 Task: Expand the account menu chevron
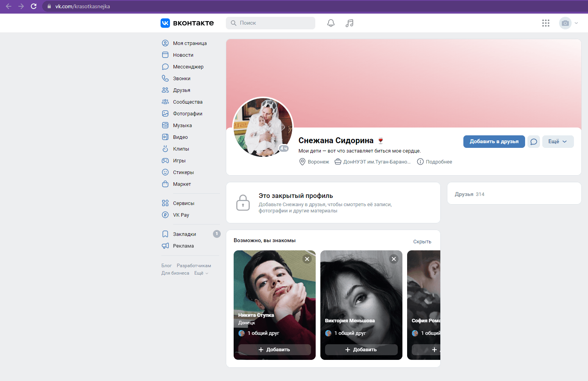[576, 23]
